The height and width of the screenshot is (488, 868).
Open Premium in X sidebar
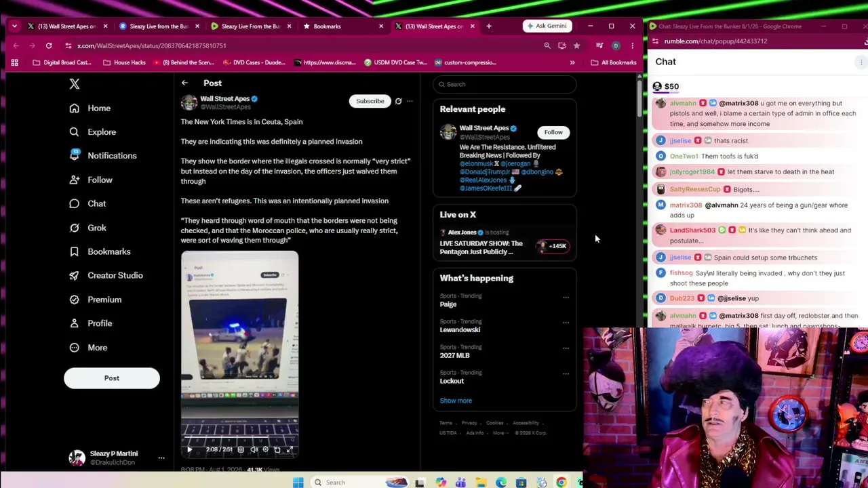pos(96,300)
